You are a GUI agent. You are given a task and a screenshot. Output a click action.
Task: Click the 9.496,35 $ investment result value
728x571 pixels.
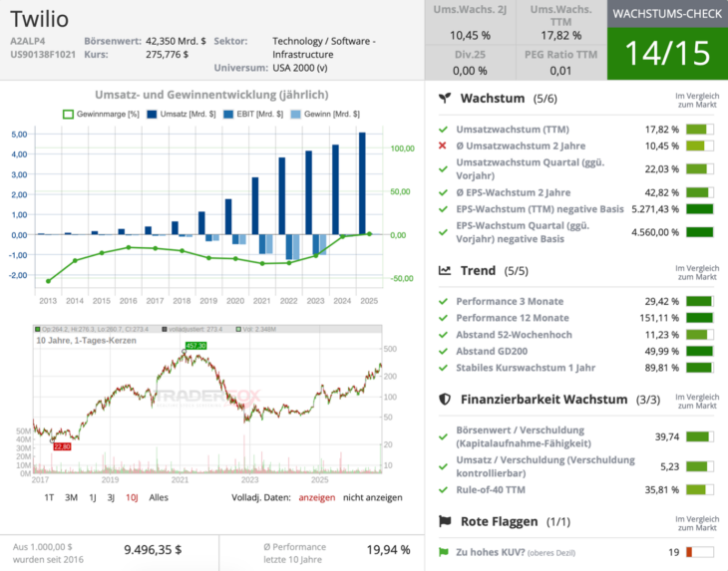point(153,550)
